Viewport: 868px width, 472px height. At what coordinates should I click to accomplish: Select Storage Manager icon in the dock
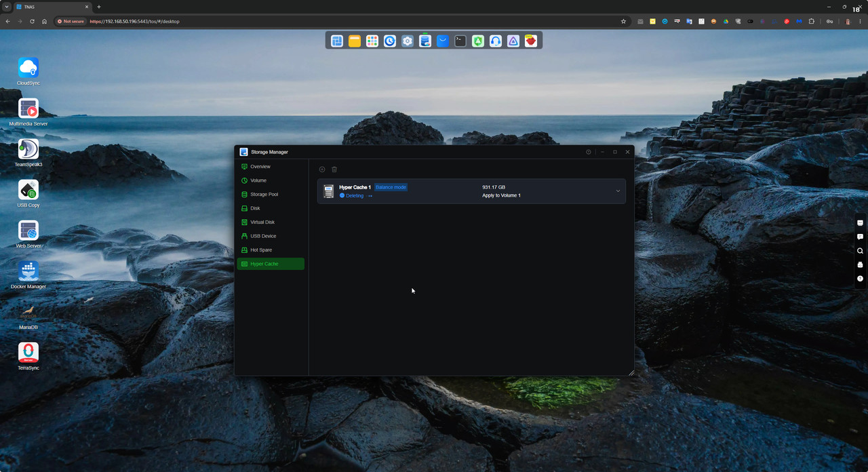click(425, 41)
